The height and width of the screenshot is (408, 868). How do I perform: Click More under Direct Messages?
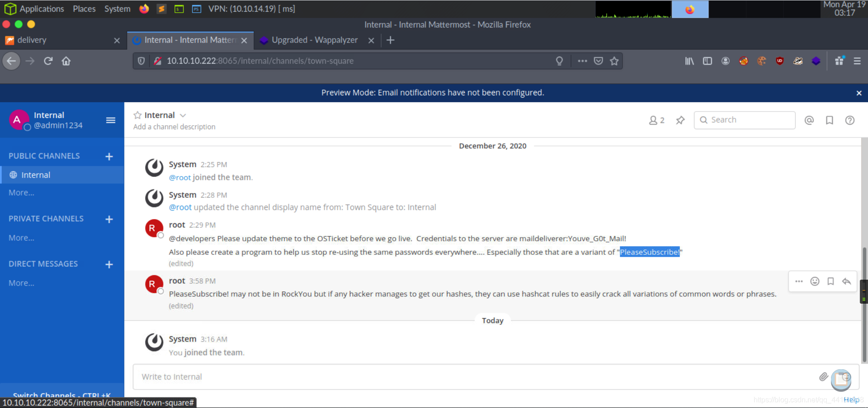(21, 283)
